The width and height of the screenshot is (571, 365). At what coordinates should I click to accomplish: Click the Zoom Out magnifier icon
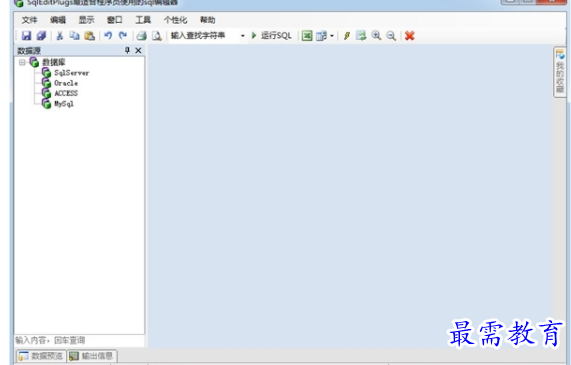(391, 36)
